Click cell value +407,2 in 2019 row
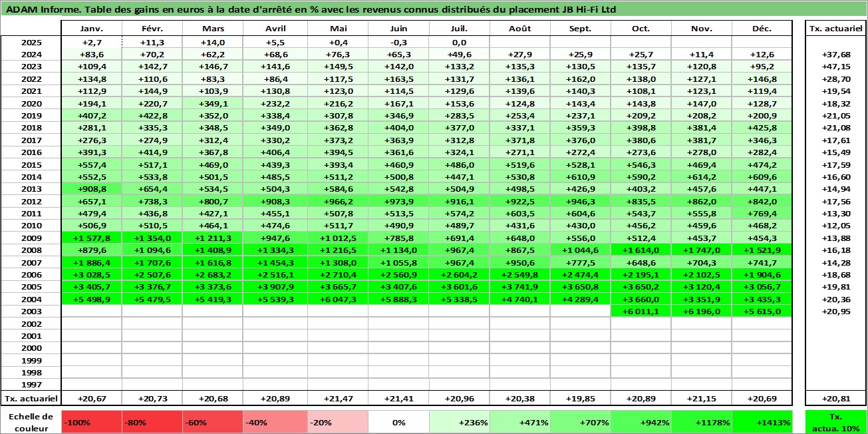 pyautogui.click(x=91, y=116)
